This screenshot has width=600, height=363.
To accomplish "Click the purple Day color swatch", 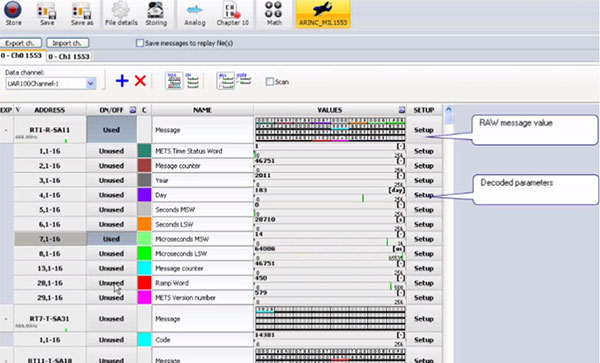I will [x=144, y=195].
